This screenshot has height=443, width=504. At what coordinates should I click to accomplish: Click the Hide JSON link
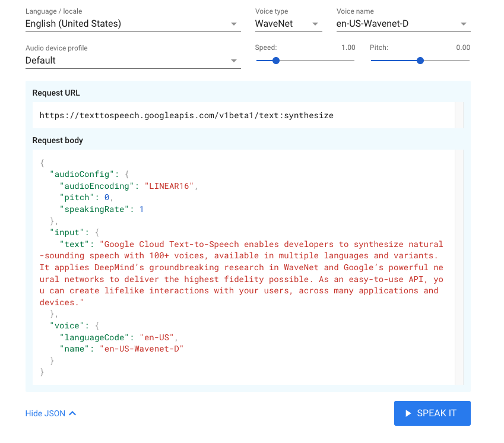point(51,413)
